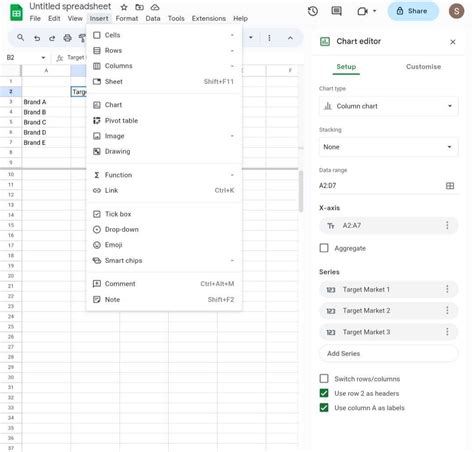Choose Chart from Insert menu
This screenshot has width=474, height=452.
pos(164,105)
